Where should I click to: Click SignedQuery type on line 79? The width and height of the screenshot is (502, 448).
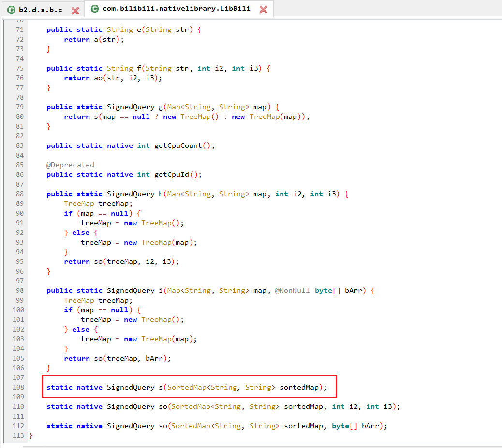tap(131, 107)
